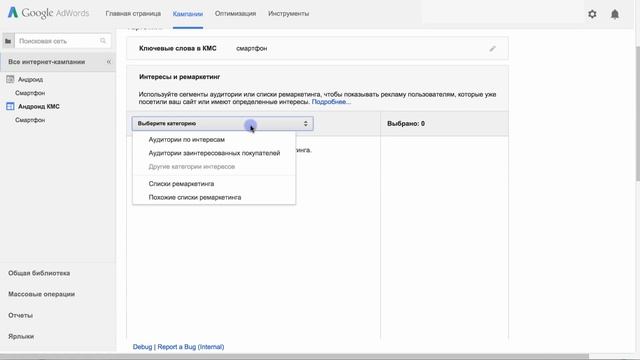
Task: Click the folder icon beside the search box
Action: [8, 41]
